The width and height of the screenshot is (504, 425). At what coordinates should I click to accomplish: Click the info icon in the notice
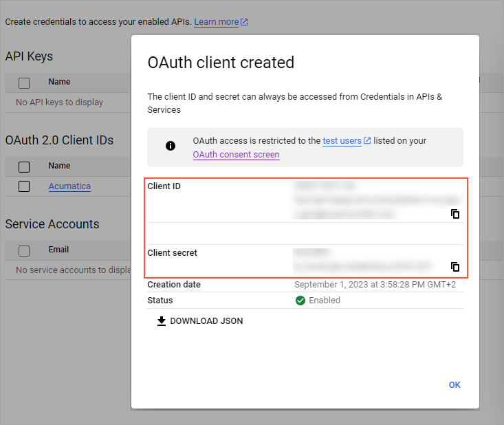(171, 146)
